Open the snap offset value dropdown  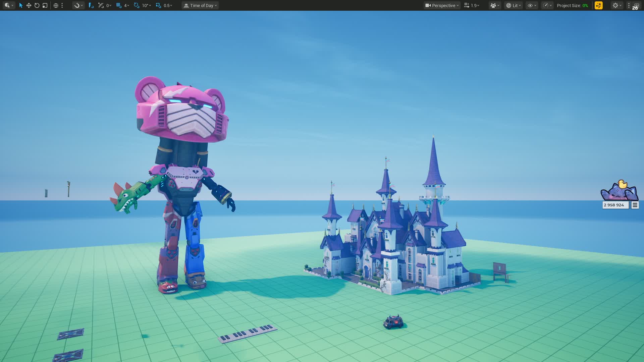[x=109, y=5]
